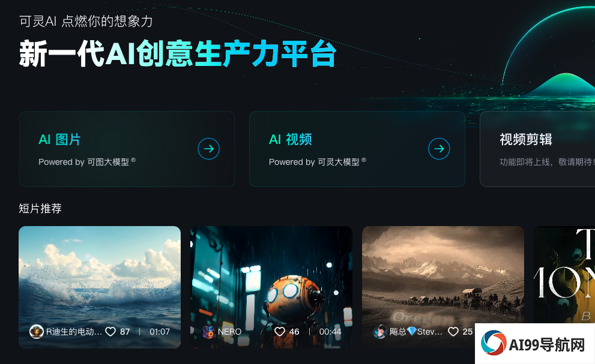Click Powered by 可灵大模型 text
This screenshot has height=364, width=595.
[x=317, y=162]
